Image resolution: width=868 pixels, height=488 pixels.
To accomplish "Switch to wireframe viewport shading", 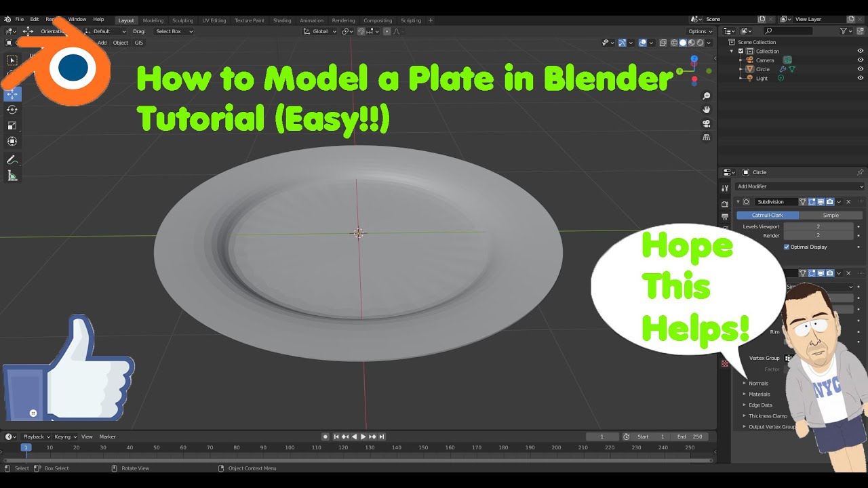I will [x=674, y=43].
